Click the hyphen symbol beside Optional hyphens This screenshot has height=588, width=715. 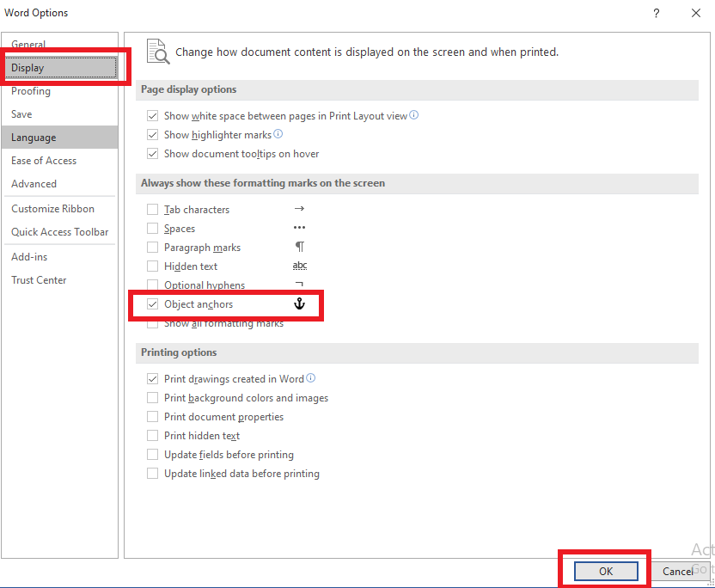[x=299, y=284]
